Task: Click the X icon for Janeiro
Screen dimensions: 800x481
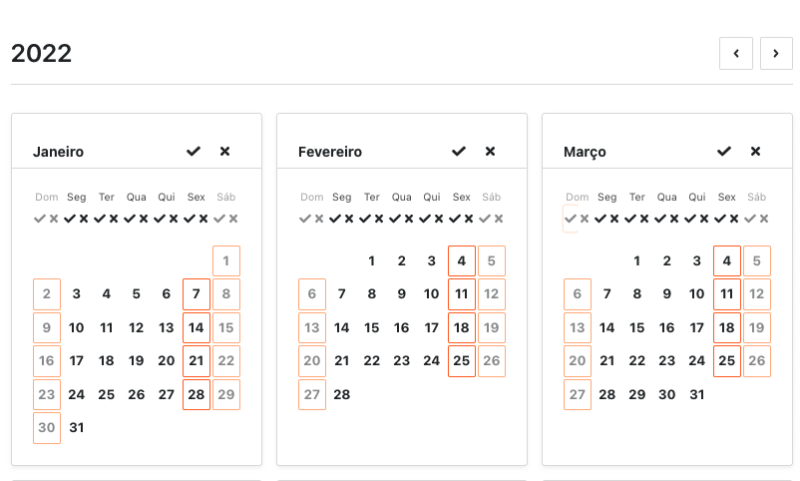Action: [225, 151]
